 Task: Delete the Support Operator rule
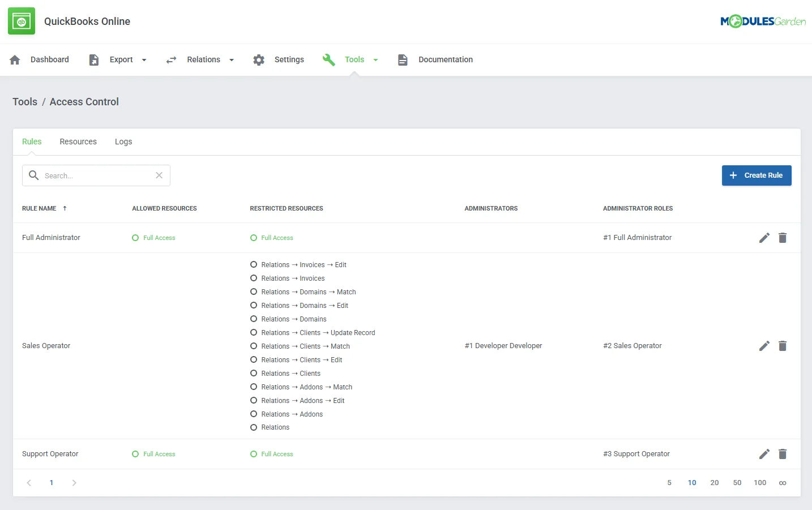click(x=783, y=454)
